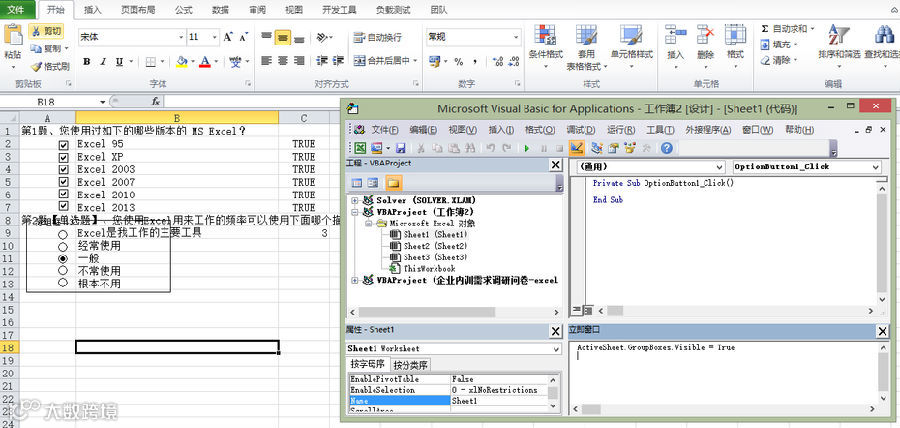Viewport: 900px width, 428px height.
Task: Expand the VBAProject 企业内训需求调研问卷 node
Action: pos(355,281)
